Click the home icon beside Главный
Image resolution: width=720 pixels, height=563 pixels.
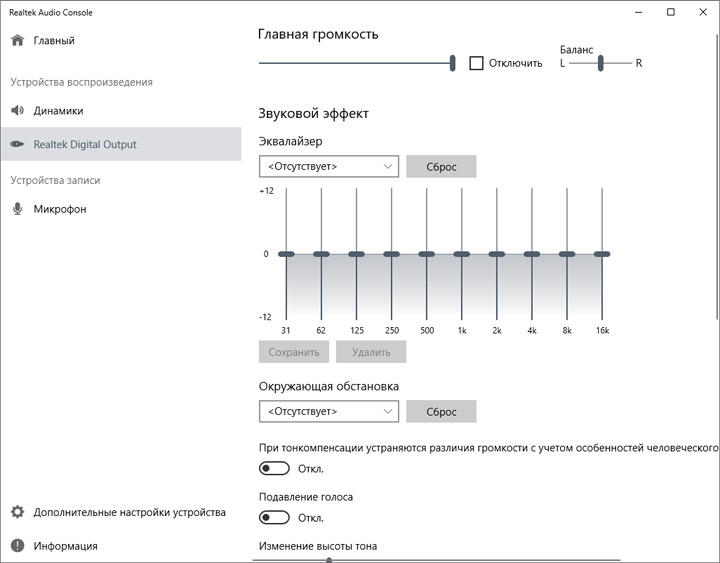[x=17, y=41]
